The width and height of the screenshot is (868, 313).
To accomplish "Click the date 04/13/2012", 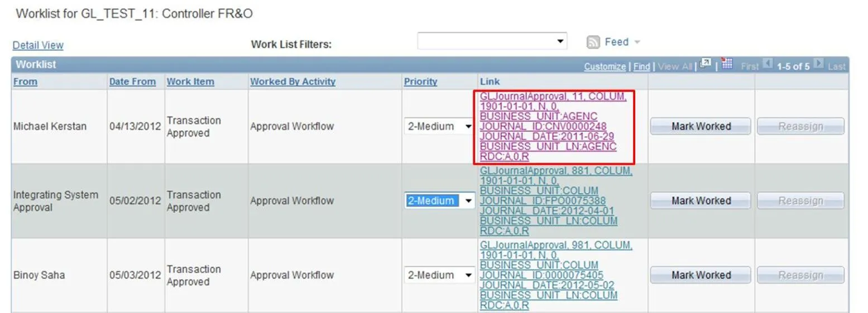I will (135, 126).
